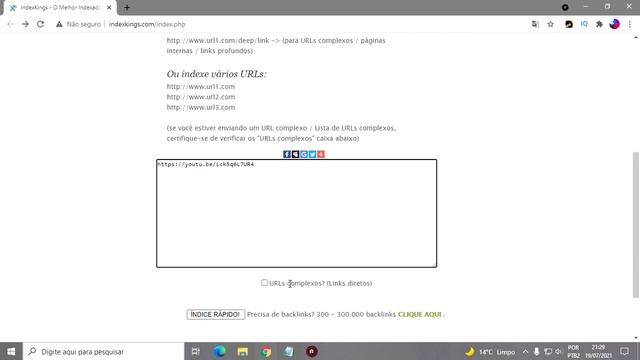
Task: Go back with the browser back arrow
Action: (x=11, y=24)
